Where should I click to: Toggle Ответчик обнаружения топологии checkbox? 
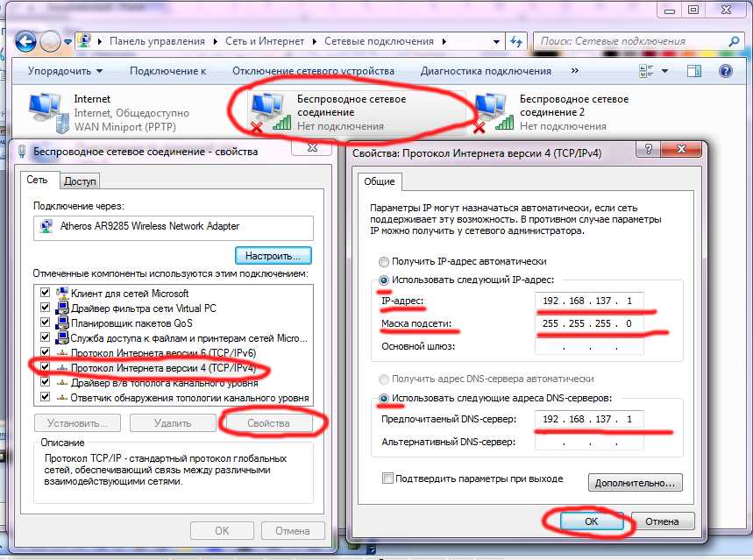coord(45,397)
